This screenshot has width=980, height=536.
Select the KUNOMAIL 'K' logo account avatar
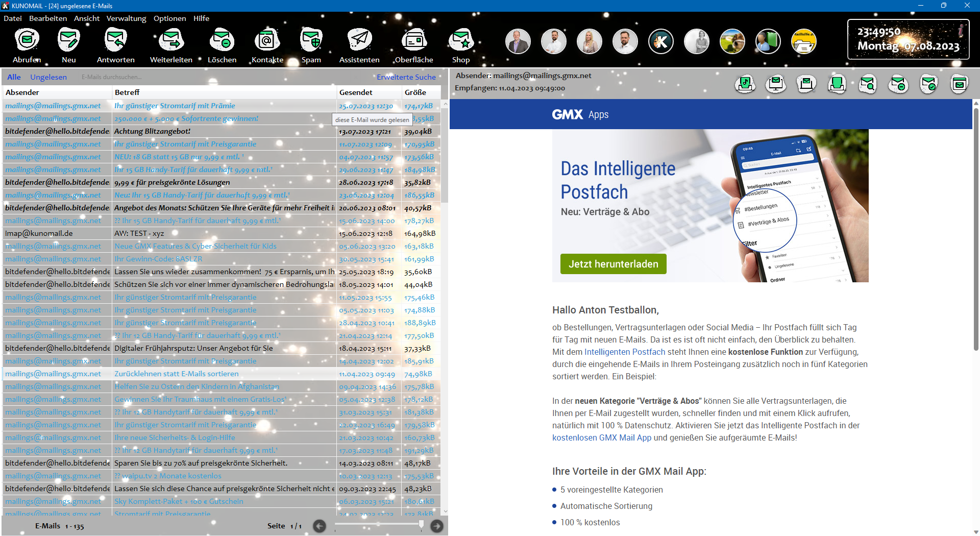click(661, 42)
